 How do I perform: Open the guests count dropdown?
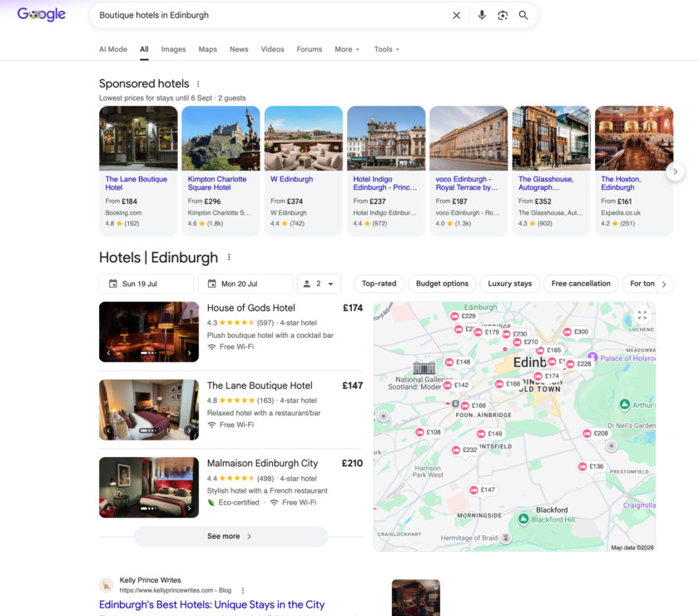pyautogui.click(x=319, y=284)
